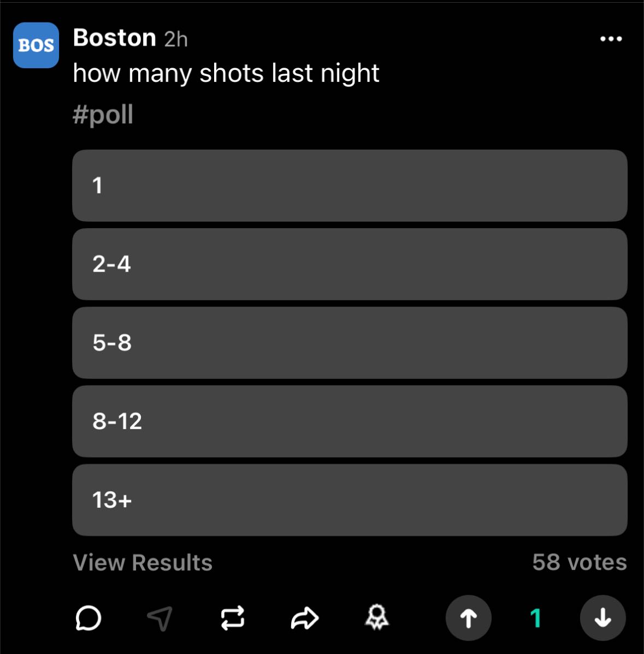Choose the "5-8" poll answer

pyautogui.click(x=350, y=343)
